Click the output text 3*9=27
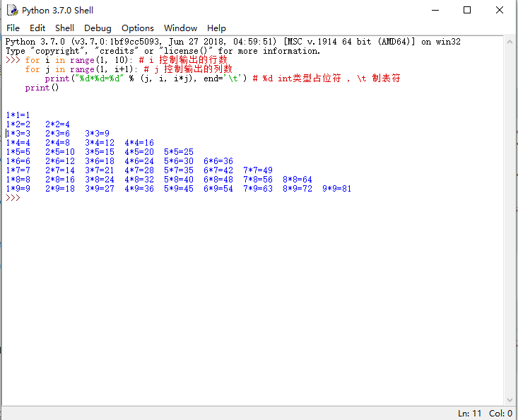The image size is (518, 420). (100, 189)
